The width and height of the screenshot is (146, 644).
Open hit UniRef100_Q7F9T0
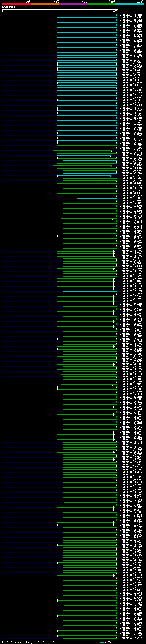131,175
